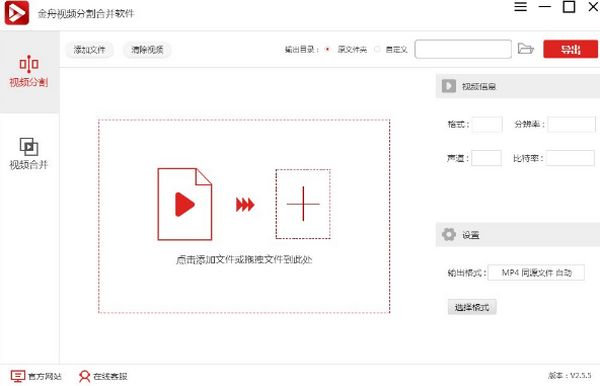Click the 视频信息 panel play icon
The image size is (600, 386).
449,86
